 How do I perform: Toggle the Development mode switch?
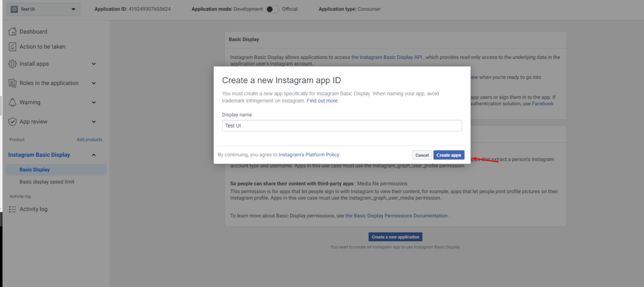pyautogui.click(x=272, y=9)
